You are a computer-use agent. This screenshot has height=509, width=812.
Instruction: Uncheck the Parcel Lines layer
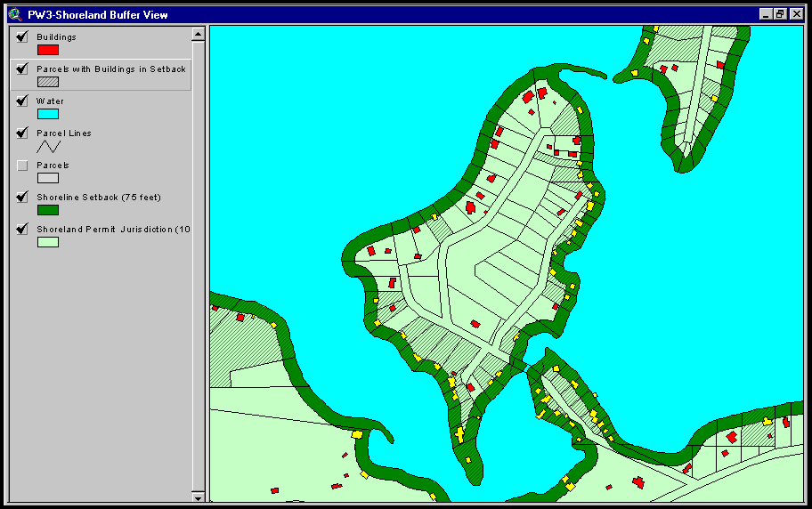coord(21,133)
